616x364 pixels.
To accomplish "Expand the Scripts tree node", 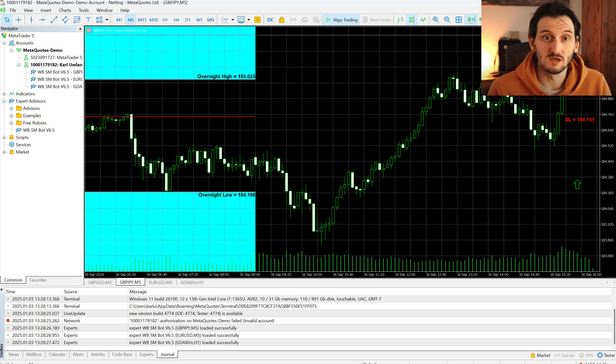I will point(4,138).
